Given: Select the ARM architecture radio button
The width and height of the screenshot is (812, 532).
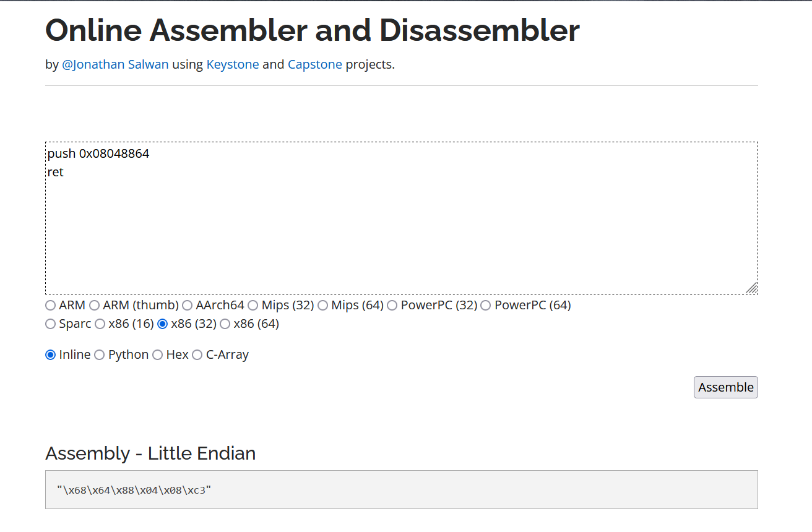Looking at the screenshot, I should (x=50, y=306).
